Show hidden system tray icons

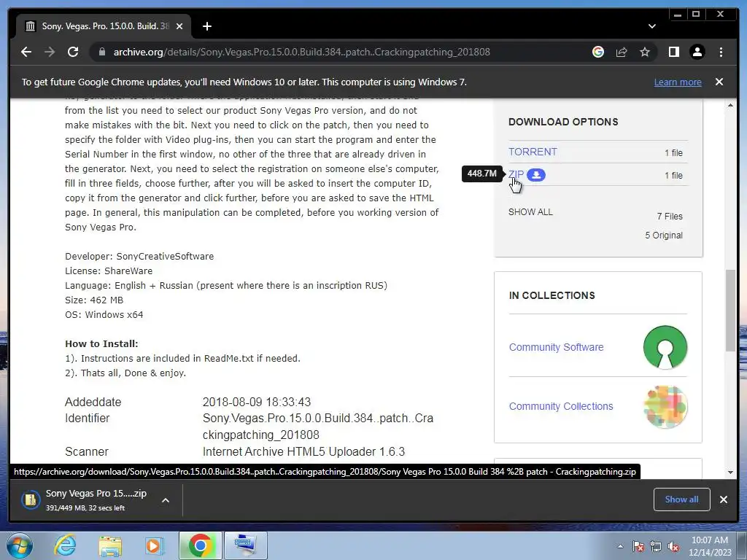tap(620, 546)
